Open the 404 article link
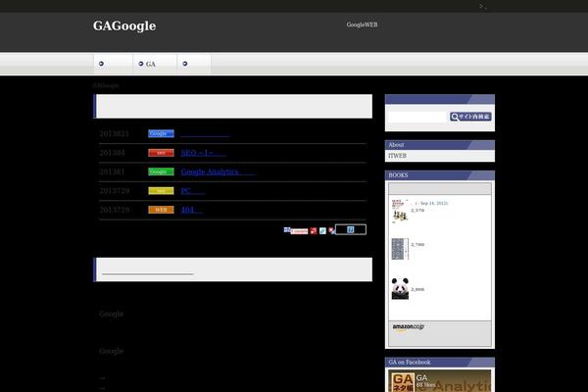The height and width of the screenshot is (392, 588). pyautogui.click(x=192, y=210)
